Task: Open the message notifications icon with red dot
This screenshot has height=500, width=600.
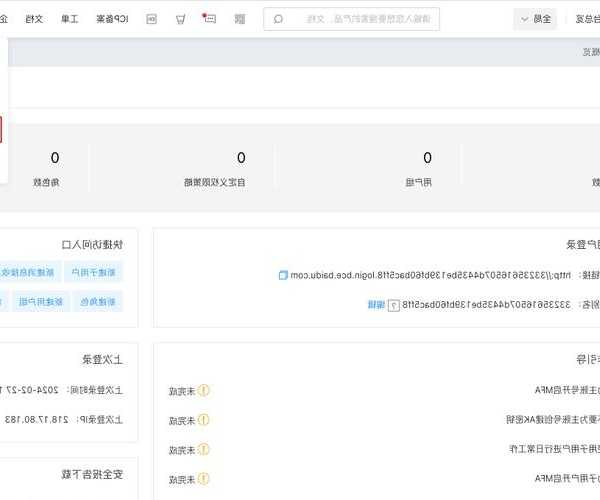Action: [209, 19]
